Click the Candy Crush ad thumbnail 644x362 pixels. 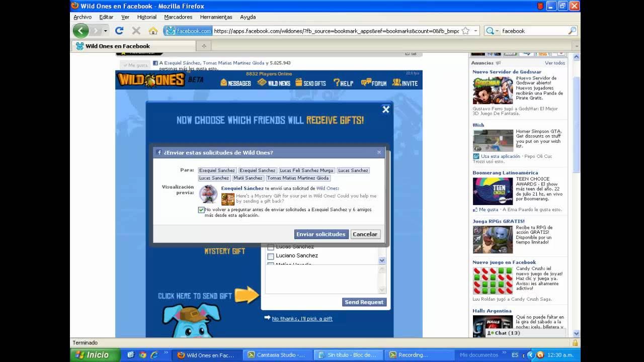(493, 281)
